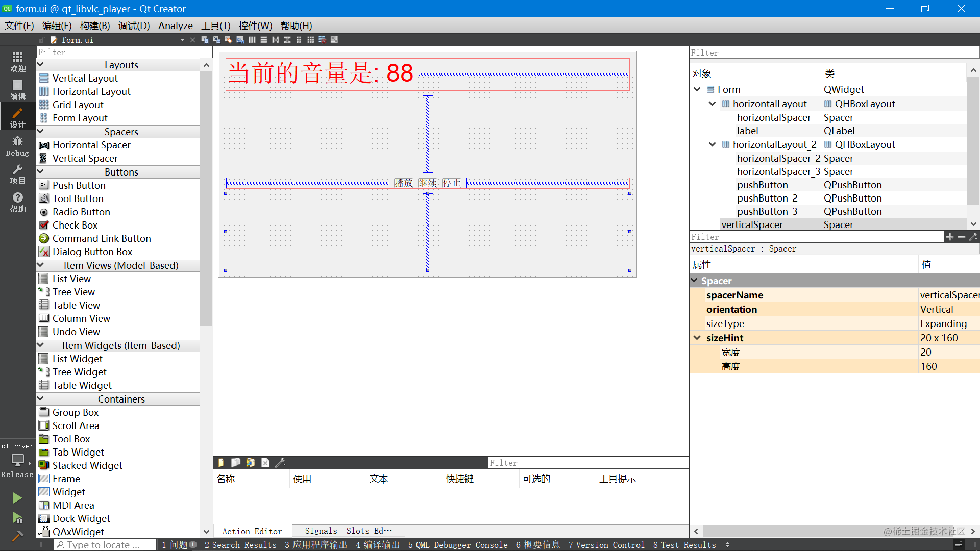
Task: Switch to the Design mode sidebar icon
Action: pyautogui.click(x=17, y=117)
